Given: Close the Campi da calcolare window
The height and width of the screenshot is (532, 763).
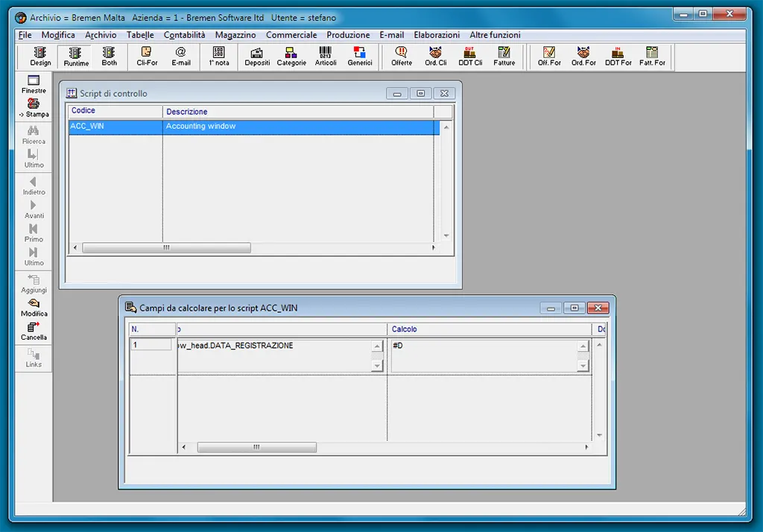Looking at the screenshot, I should click(x=598, y=308).
